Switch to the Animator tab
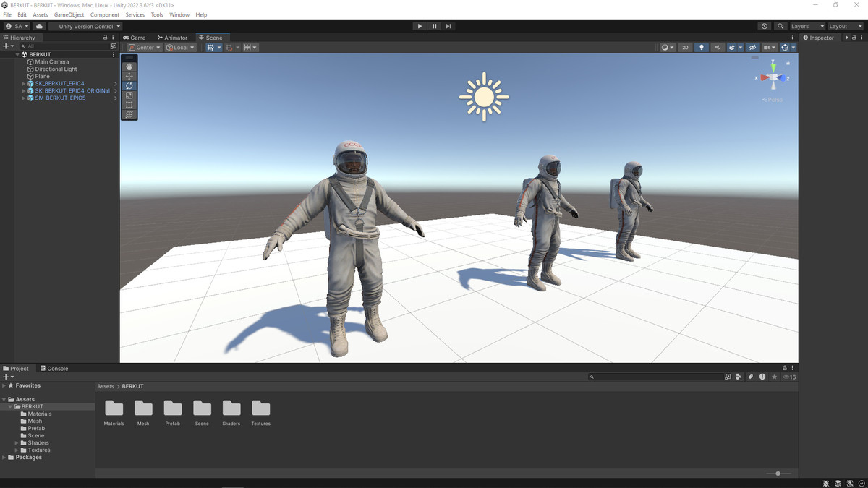Image resolution: width=868 pixels, height=488 pixels. click(172, 38)
